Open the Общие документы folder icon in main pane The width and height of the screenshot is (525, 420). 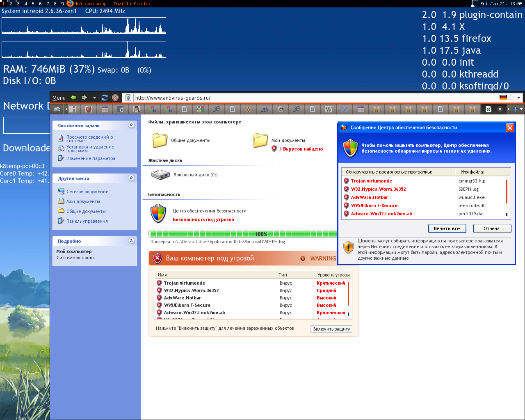click(160, 140)
